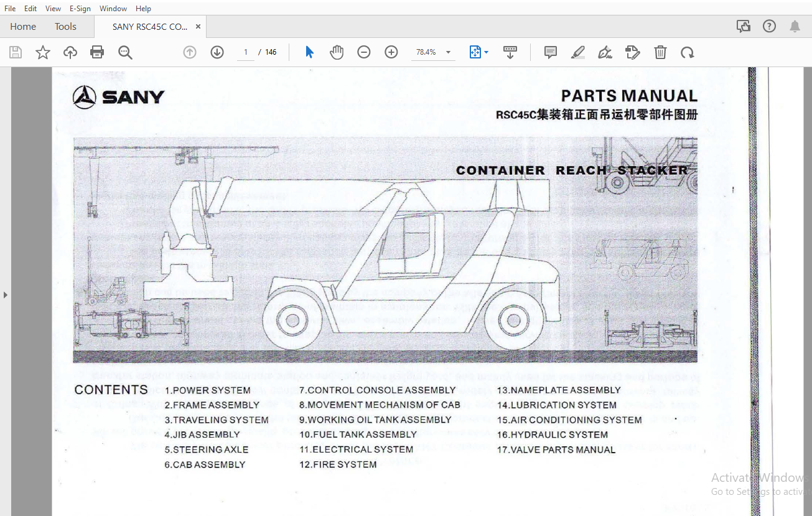This screenshot has height=516, width=812.
Task: Click the CONTENTS heading label
Action: 111,390
